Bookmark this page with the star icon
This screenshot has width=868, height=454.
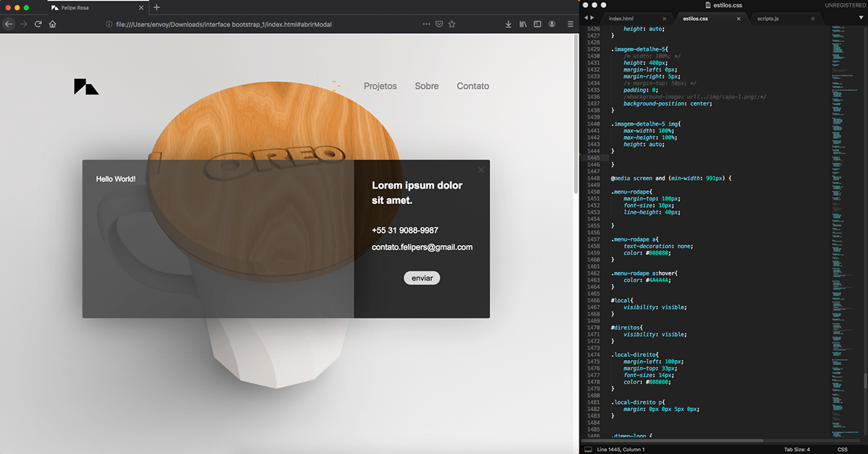pyautogui.click(x=452, y=24)
